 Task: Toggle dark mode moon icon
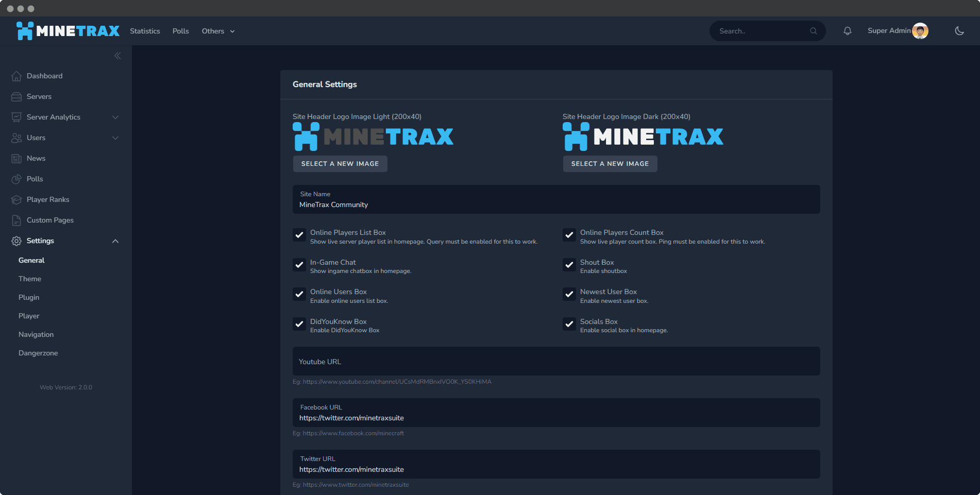pyautogui.click(x=959, y=31)
